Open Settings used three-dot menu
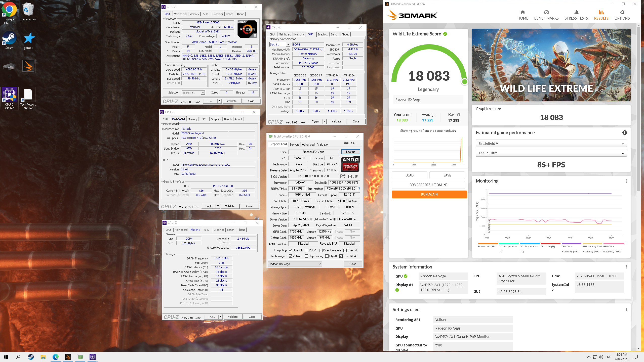644x362 pixels. pos(626,309)
